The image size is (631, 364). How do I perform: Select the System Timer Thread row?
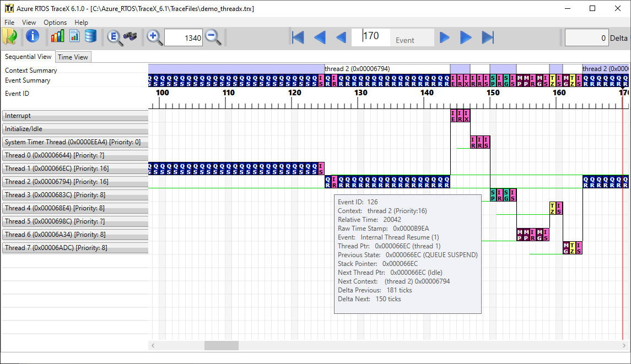[x=75, y=143]
